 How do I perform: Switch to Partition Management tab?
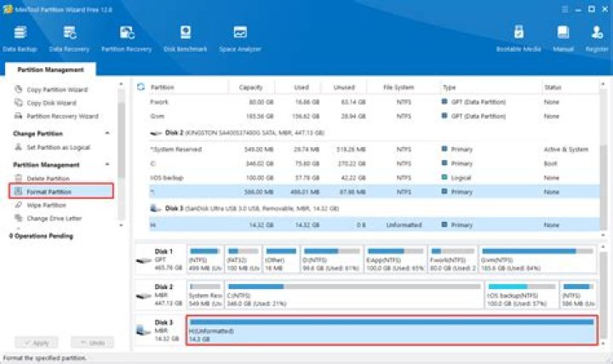(50, 70)
